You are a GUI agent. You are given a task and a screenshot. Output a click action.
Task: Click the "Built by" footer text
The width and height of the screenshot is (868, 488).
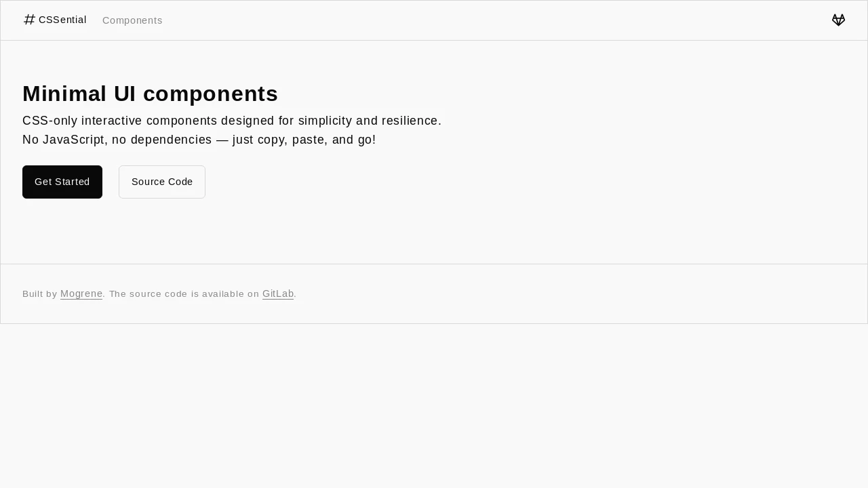pyautogui.click(x=40, y=294)
